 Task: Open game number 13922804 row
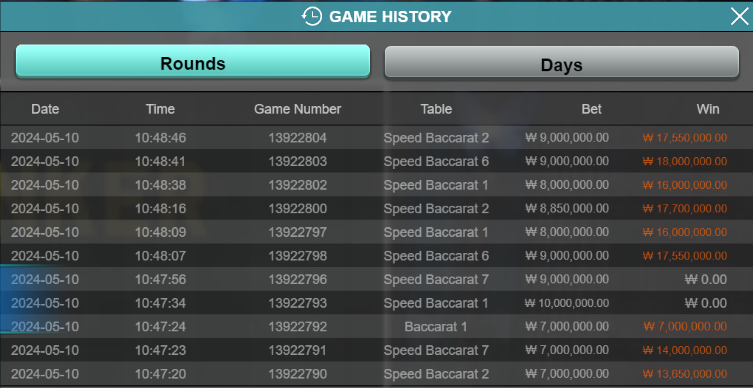point(376,138)
